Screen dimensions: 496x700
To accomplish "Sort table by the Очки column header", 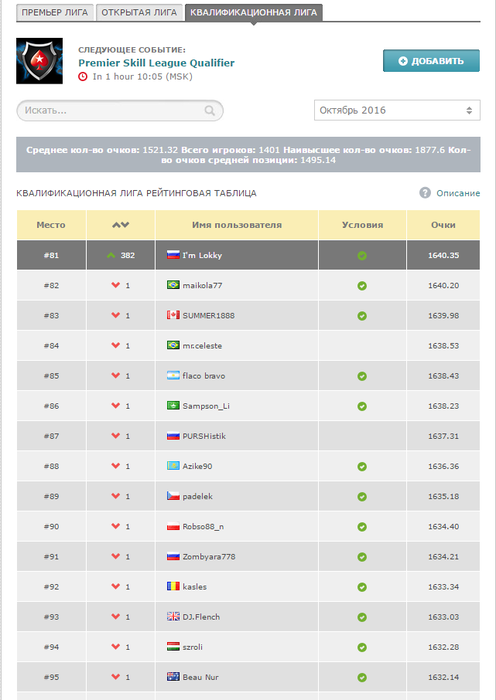I will tap(443, 225).
